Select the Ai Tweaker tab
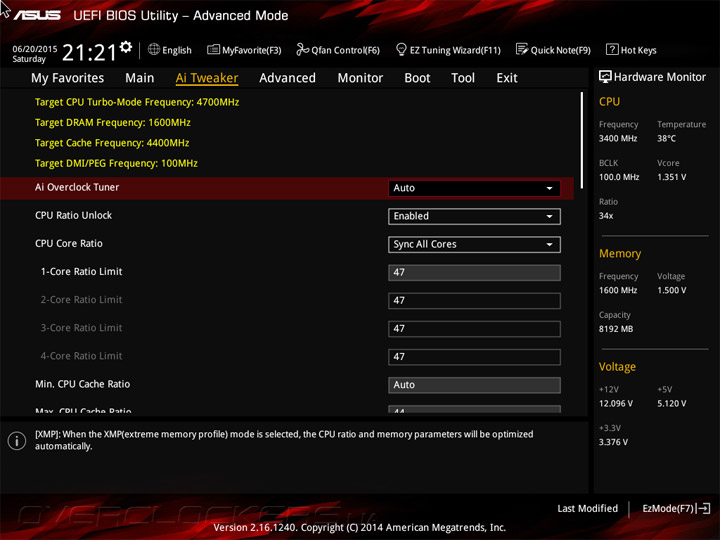 click(x=207, y=78)
